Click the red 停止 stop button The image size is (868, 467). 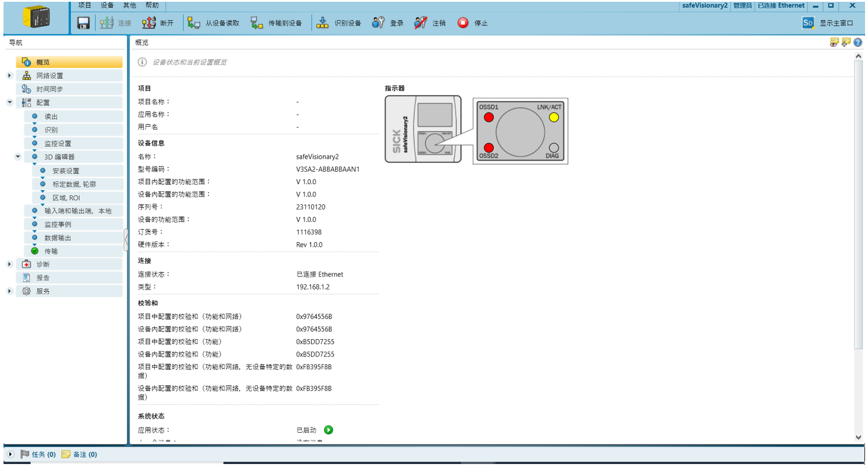(472, 23)
